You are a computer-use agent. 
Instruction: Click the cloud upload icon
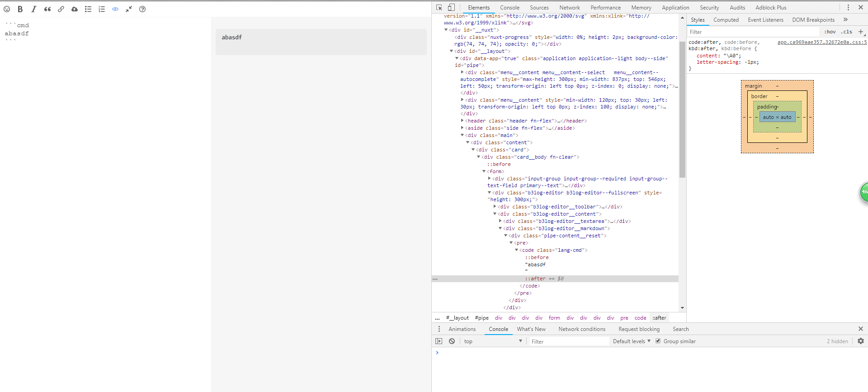click(x=75, y=9)
